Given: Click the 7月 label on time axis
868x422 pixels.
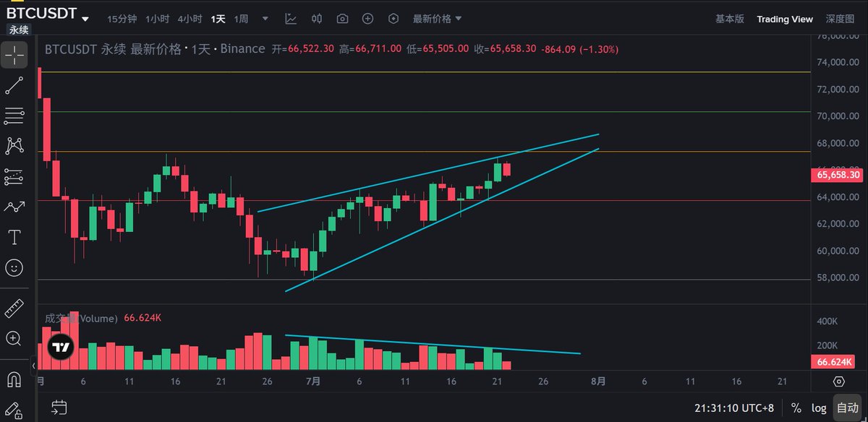Looking at the screenshot, I should click(314, 381).
